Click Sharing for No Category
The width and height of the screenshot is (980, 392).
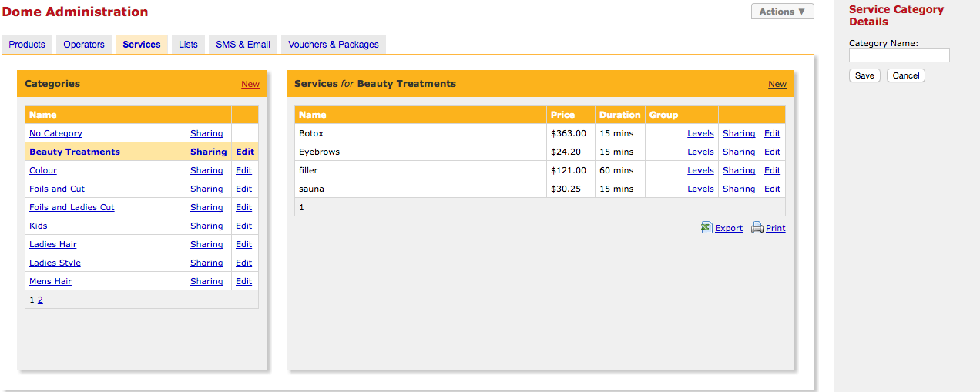pyautogui.click(x=206, y=133)
